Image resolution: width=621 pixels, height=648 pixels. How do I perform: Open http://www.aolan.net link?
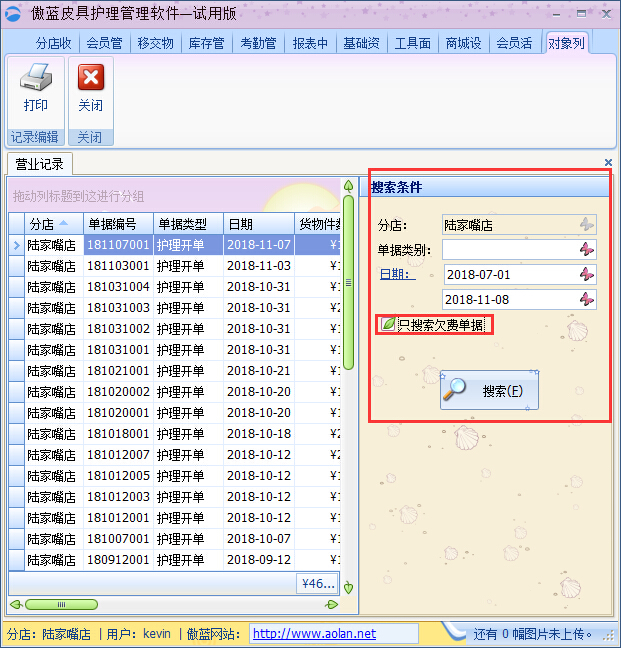pos(314,634)
